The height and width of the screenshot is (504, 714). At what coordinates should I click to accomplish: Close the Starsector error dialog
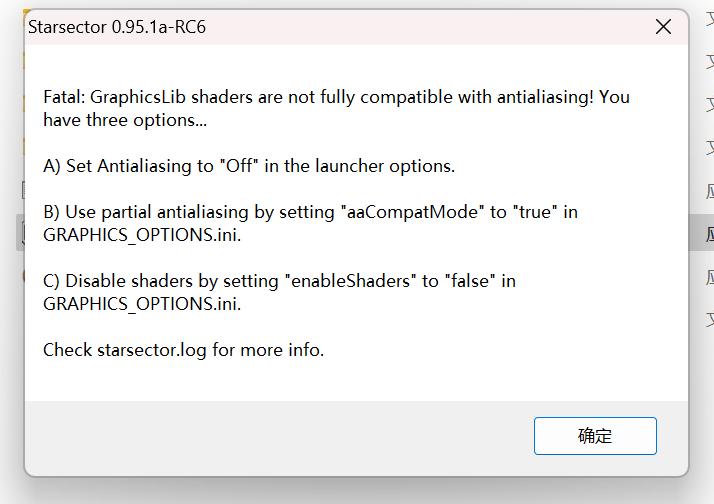coord(663,27)
